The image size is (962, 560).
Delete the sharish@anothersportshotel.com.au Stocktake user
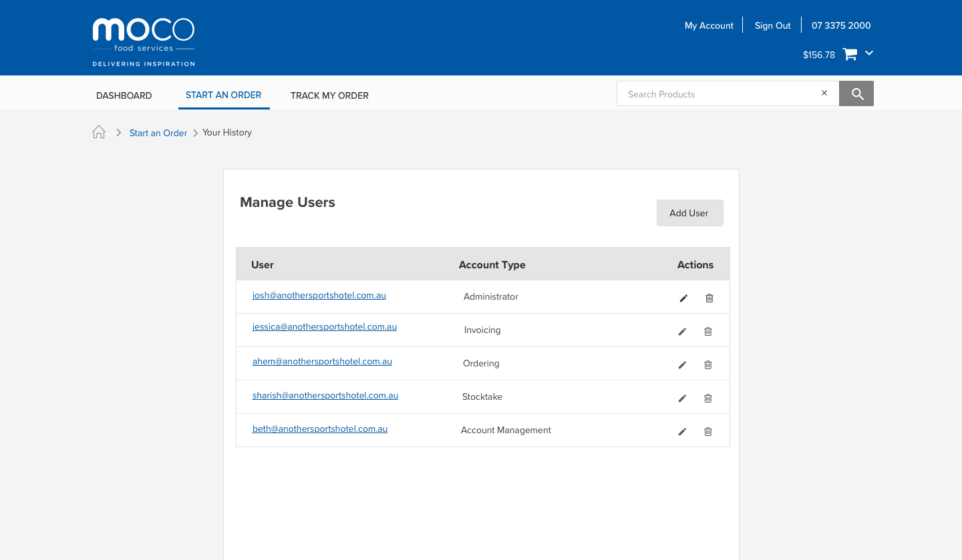pos(708,398)
